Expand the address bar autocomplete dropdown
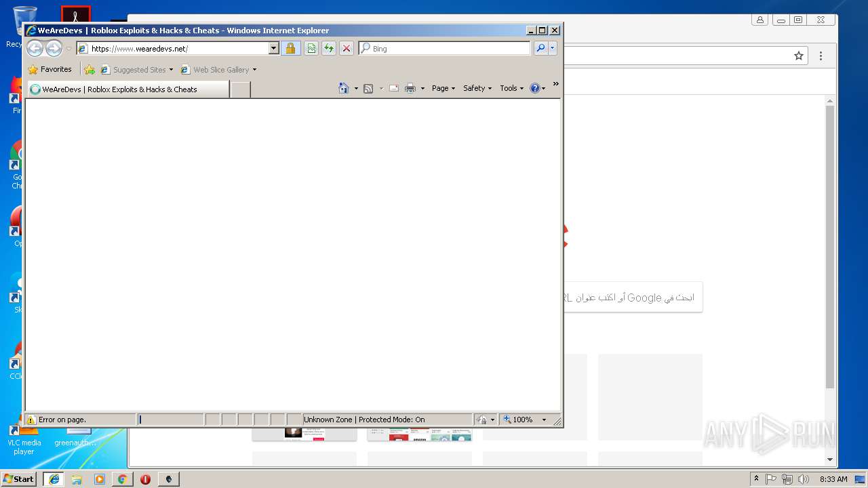 point(274,48)
